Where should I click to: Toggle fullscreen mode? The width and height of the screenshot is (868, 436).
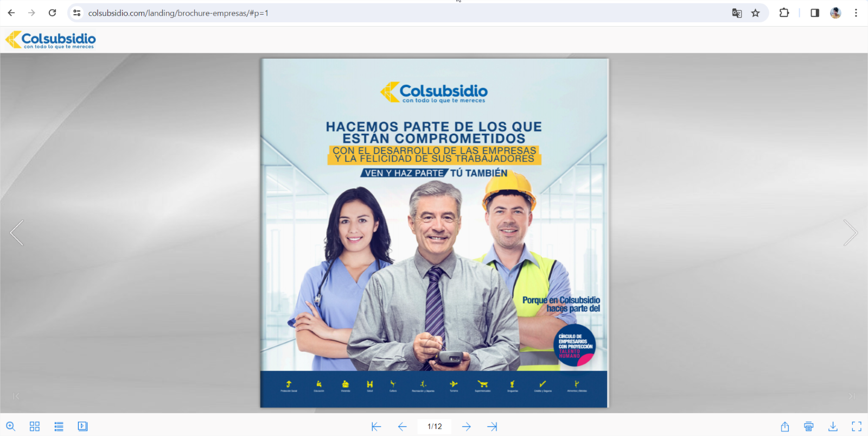click(x=857, y=426)
